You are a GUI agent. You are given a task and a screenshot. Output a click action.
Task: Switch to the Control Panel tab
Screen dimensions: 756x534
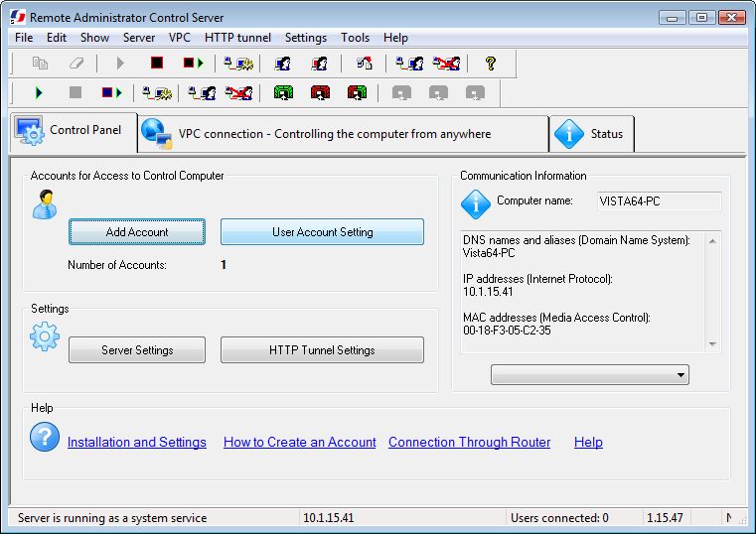pos(74,132)
